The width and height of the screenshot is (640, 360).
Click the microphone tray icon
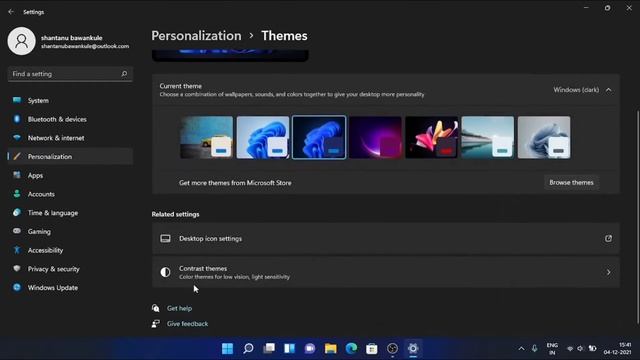535,349
